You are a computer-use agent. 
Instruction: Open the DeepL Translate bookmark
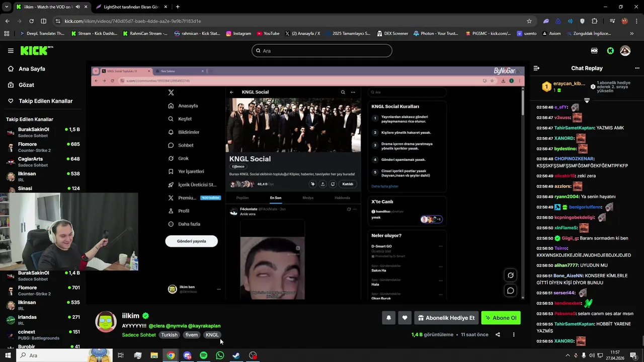42,34
